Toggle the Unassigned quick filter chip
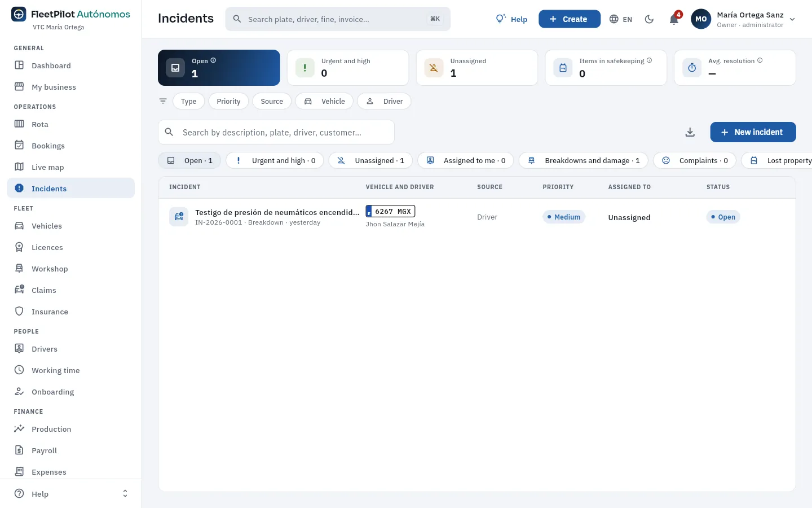This screenshot has height=508, width=812. [370, 160]
